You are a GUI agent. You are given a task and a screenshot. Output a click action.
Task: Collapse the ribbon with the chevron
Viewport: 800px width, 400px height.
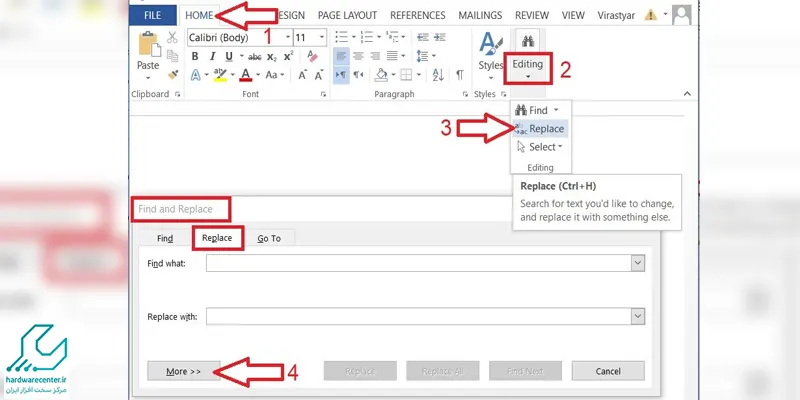(x=687, y=94)
